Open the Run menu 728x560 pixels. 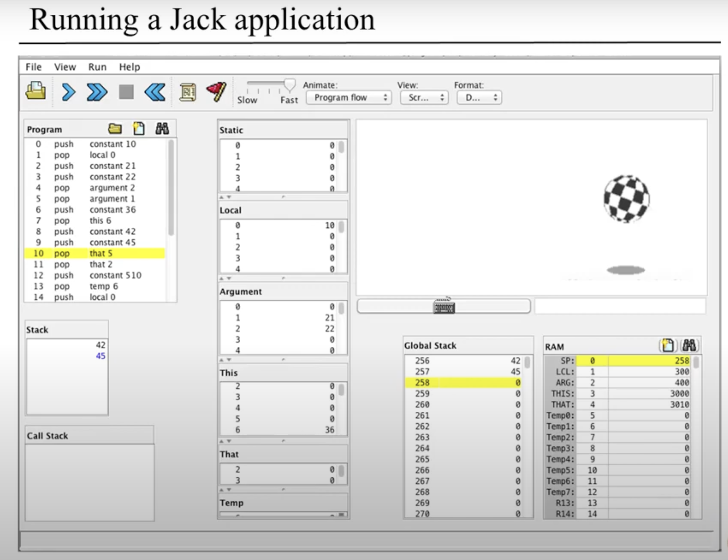[97, 67]
